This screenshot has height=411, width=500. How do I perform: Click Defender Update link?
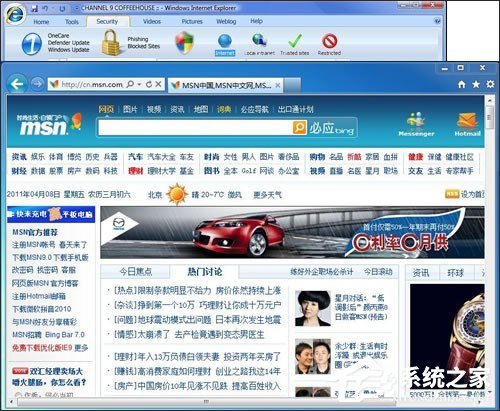coord(69,43)
